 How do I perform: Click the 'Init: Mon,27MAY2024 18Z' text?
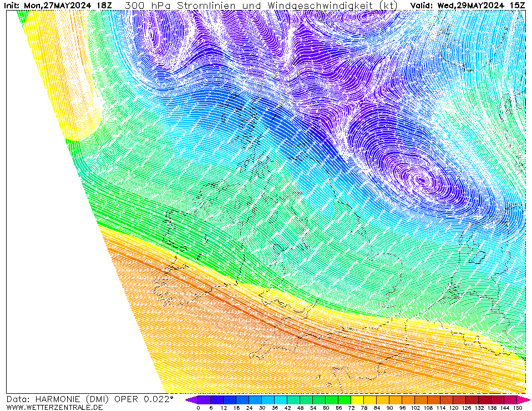[x=58, y=6]
